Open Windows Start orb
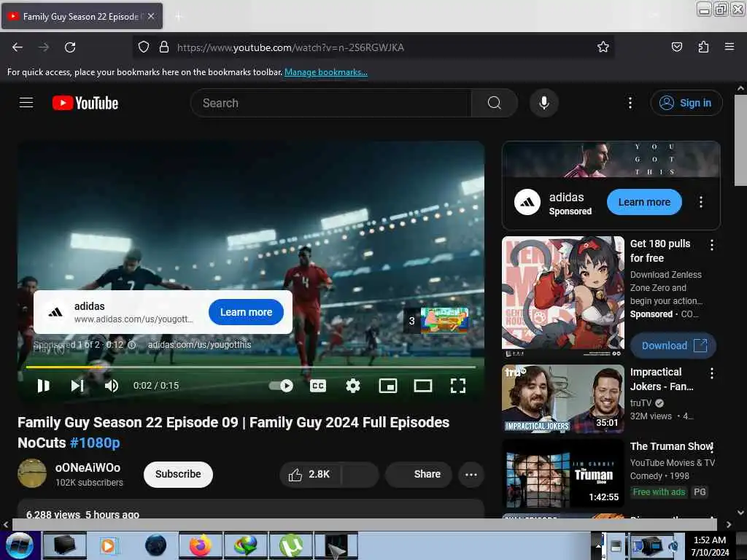This screenshot has width=747, height=560. (x=19, y=545)
